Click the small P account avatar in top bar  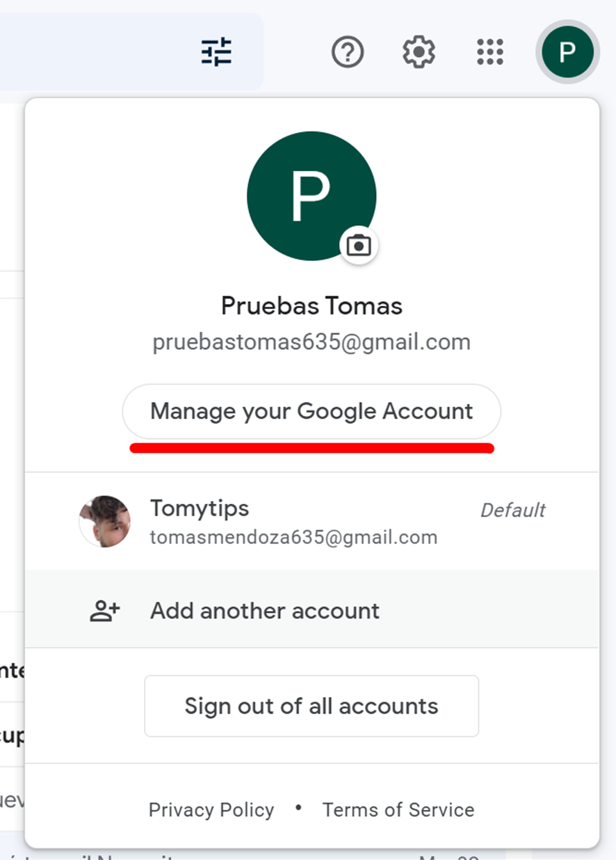(568, 52)
